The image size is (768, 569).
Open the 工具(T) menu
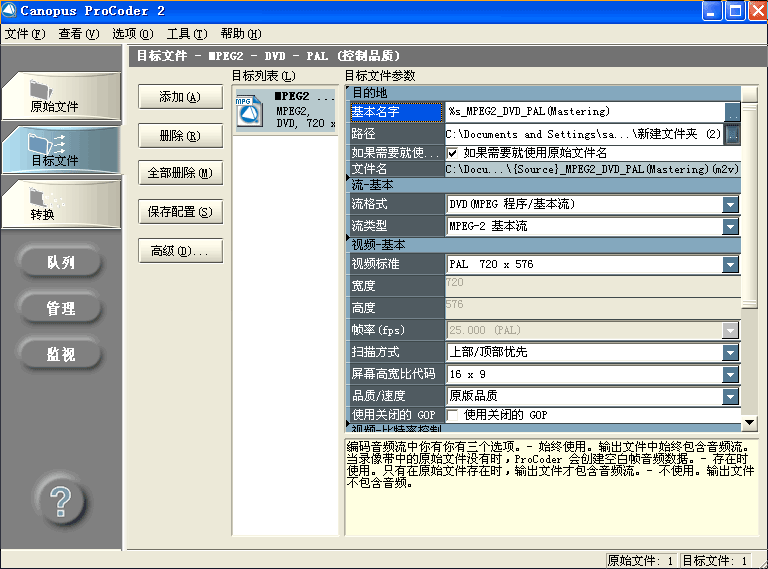tap(187, 34)
